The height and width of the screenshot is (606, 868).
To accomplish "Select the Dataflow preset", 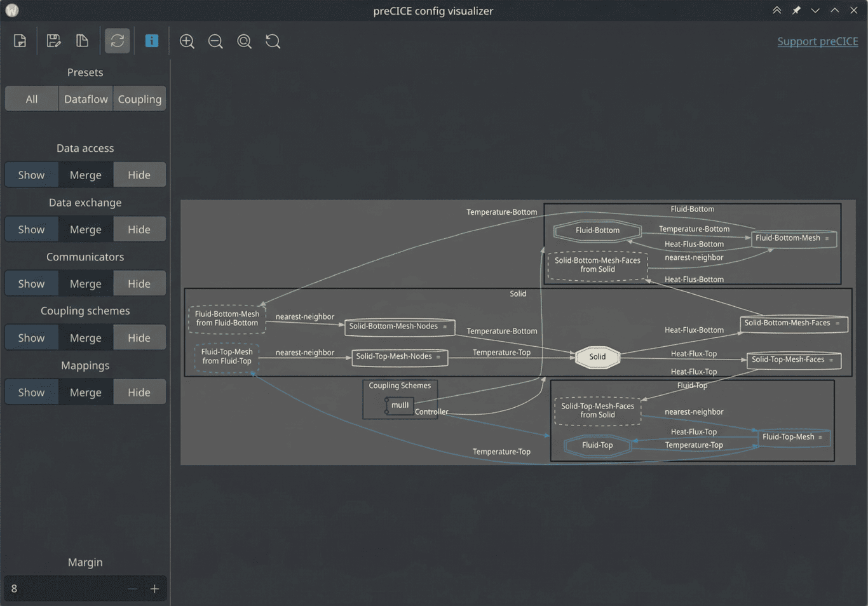I will pyautogui.click(x=85, y=98).
